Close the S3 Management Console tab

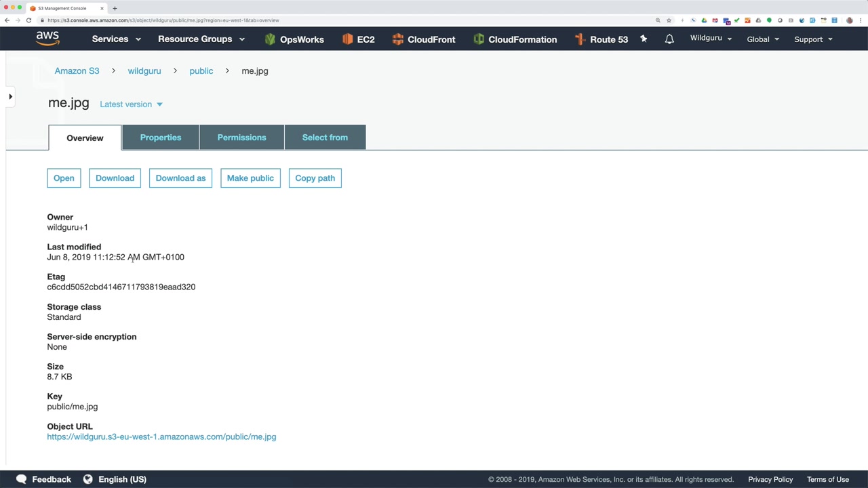(102, 8)
